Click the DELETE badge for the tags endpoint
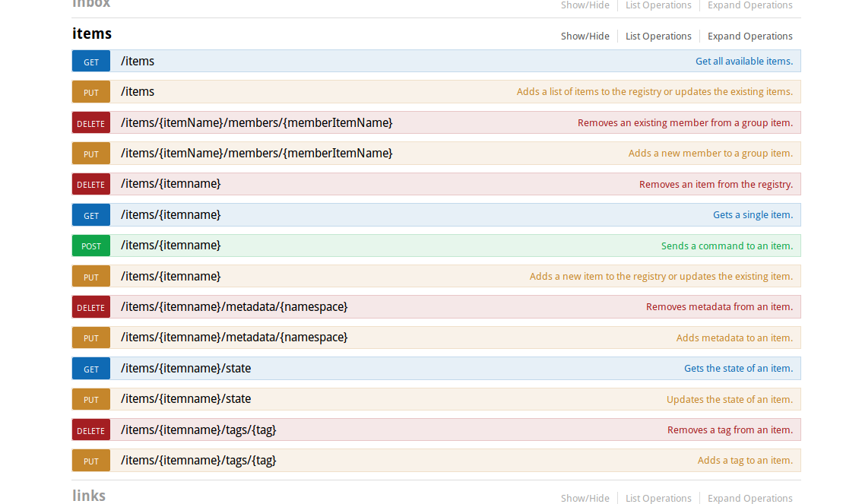862x504 pixels. [x=91, y=430]
